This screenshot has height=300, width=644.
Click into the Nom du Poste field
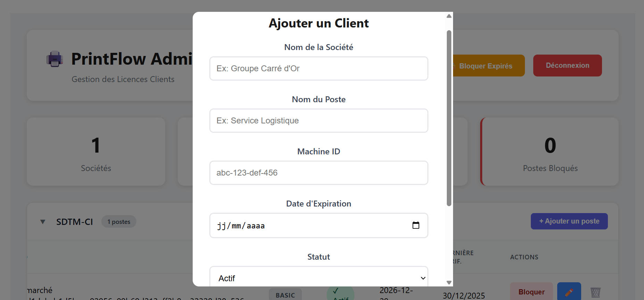tap(318, 121)
